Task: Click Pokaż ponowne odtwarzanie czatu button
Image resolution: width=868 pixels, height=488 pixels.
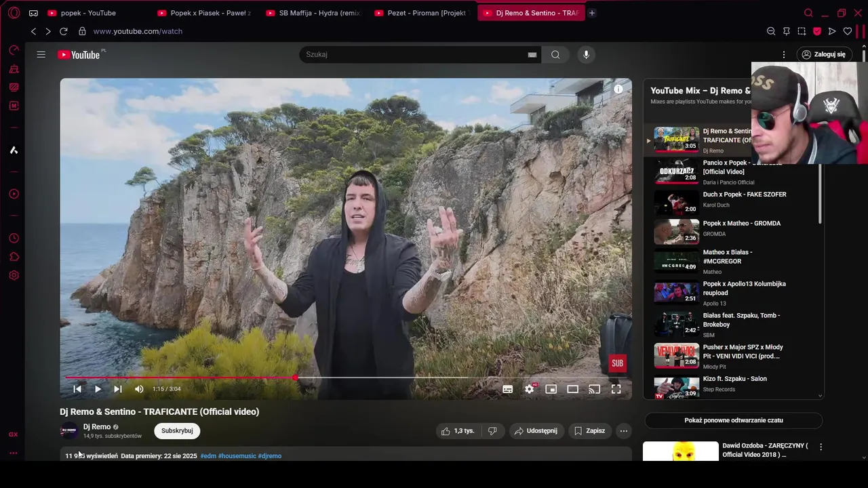Action: [734, 420]
